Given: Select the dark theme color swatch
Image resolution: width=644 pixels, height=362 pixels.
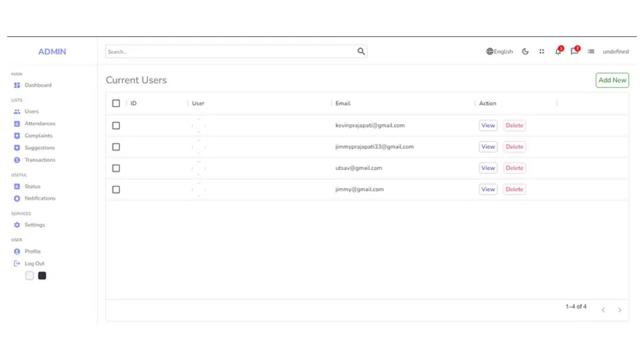Looking at the screenshot, I should [x=42, y=276].
